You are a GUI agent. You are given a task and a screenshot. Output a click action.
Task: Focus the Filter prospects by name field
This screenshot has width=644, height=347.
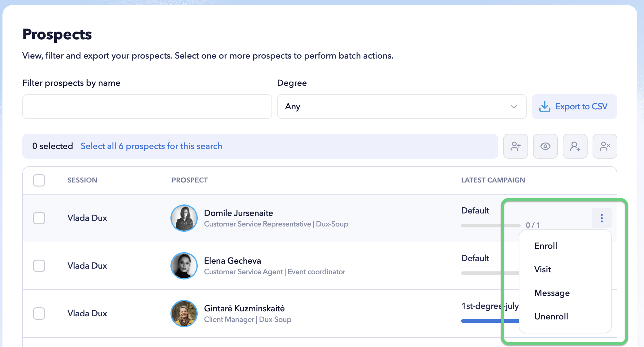click(147, 107)
